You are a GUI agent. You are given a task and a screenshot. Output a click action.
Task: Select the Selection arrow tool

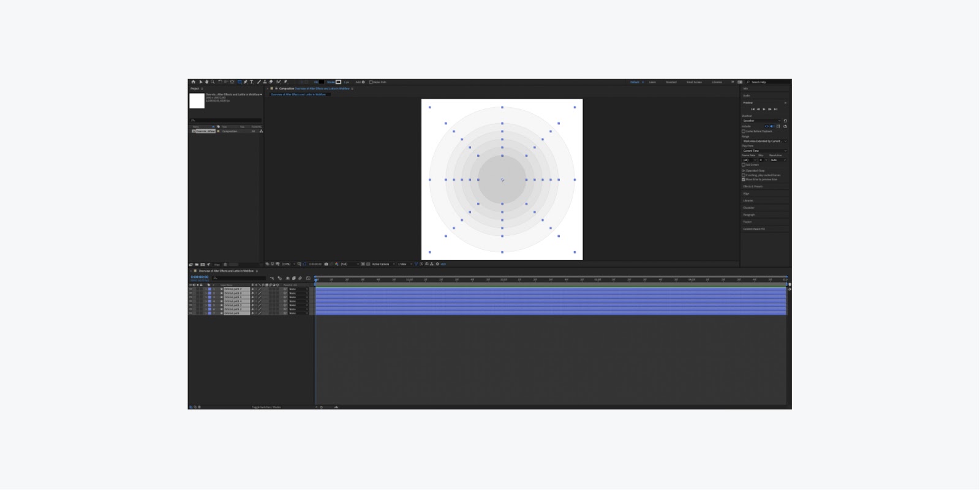(x=200, y=82)
